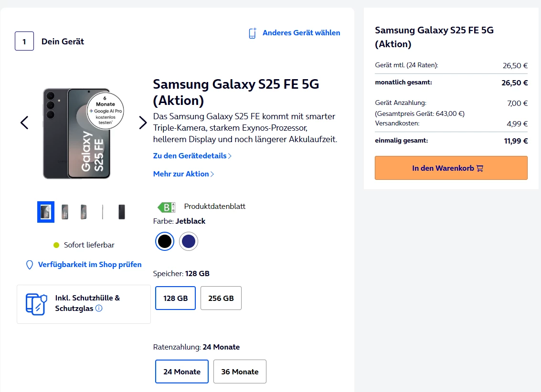Viewport: 541px width, 392px height.
Task: Click Verfügbarkeit im Shop prüfen link
Action: (90, 265)
